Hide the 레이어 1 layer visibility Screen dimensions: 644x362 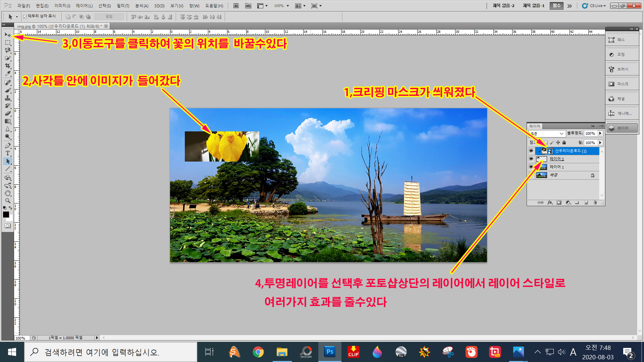(x=531, y=167)
